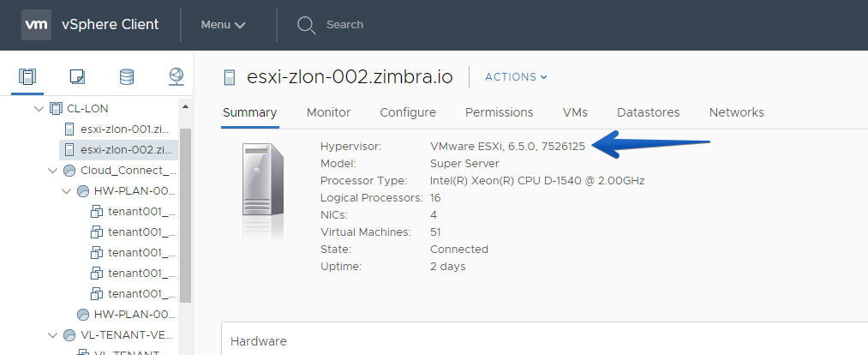Click the VMware vm logo icon
868x355 pixels.
(37, 25)
